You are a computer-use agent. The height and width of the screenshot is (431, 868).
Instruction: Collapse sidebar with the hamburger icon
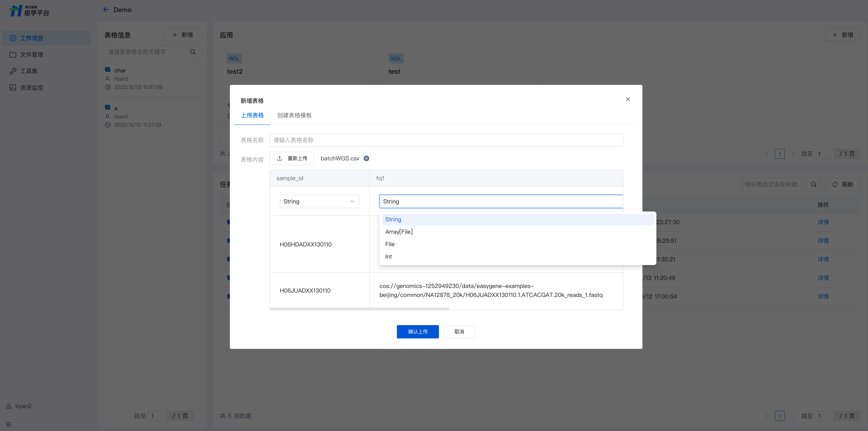pyautogui.click(x=9, y=424)
